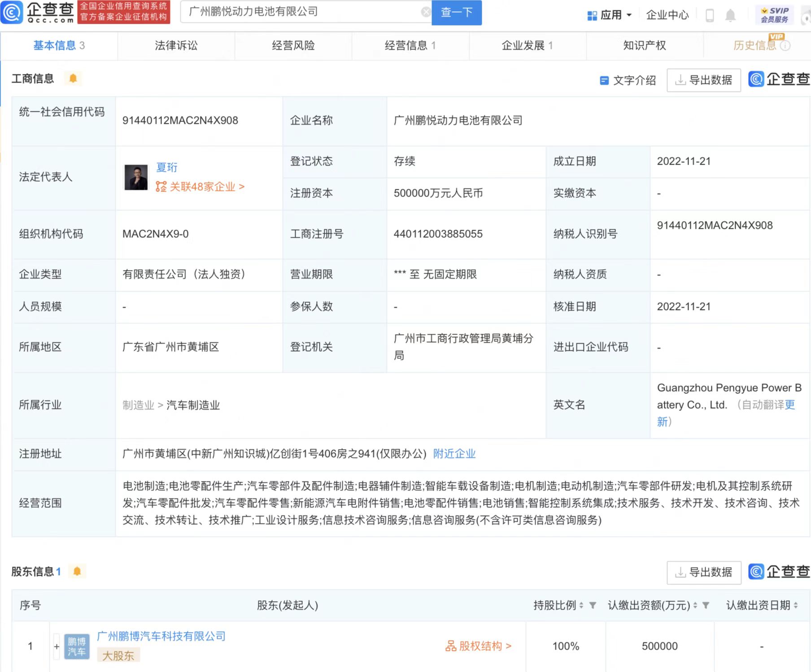
Task: Open the 历史信息 VIP dropdown info icon
Action: point(785,45)
